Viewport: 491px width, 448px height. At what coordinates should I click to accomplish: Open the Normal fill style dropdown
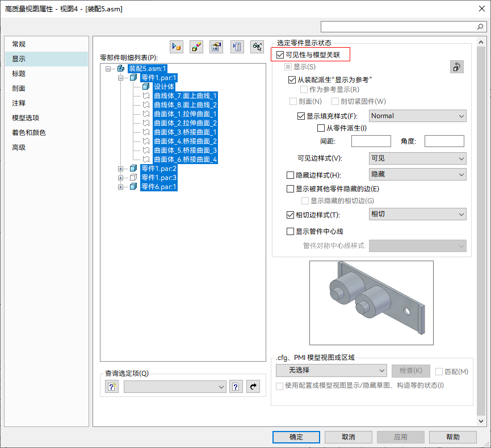point(417,116)
